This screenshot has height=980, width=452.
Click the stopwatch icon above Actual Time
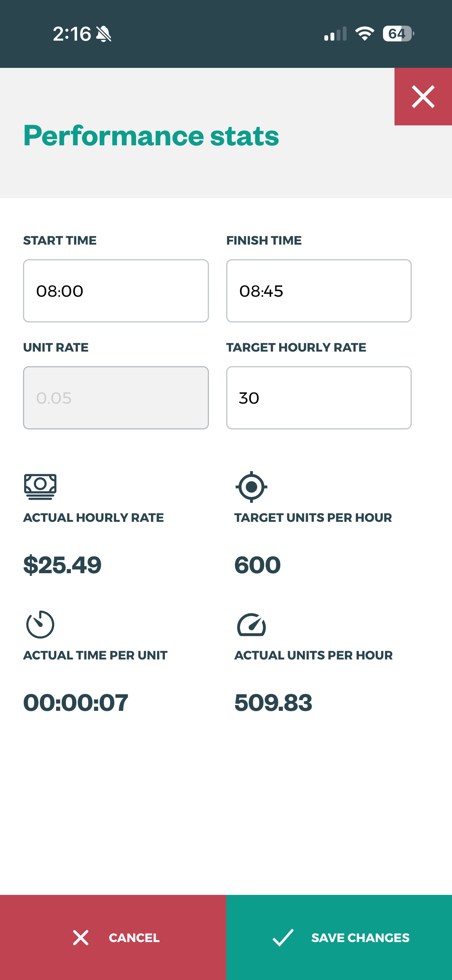(x=40, y=624)
